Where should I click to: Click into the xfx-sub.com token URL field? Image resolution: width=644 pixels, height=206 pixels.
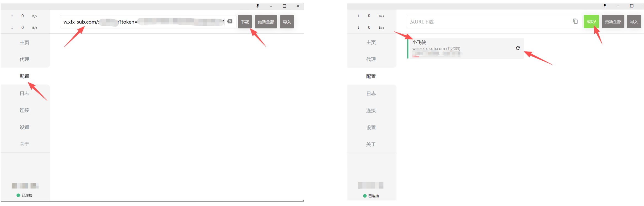tap(143, 22)
